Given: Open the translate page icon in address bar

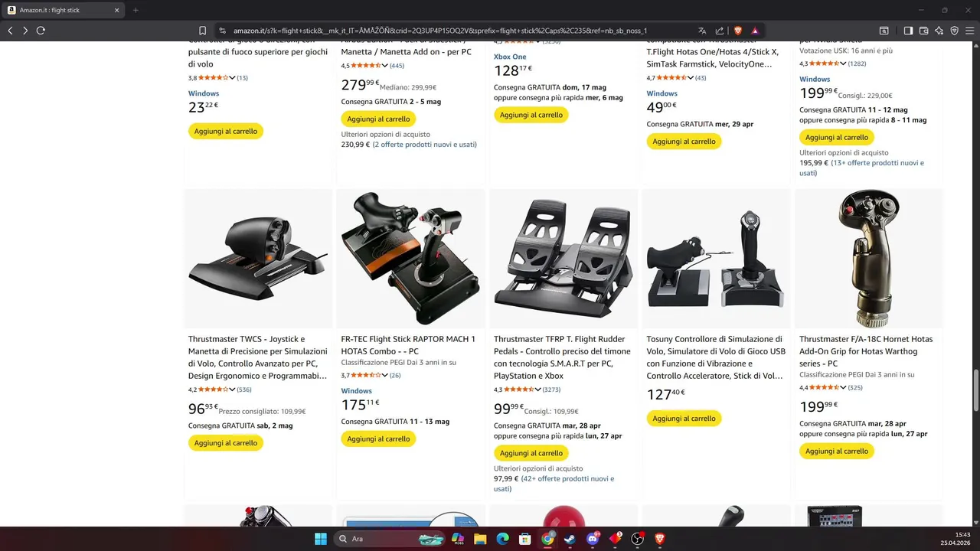Looking at the screenshot, I should tap(702, 31).
